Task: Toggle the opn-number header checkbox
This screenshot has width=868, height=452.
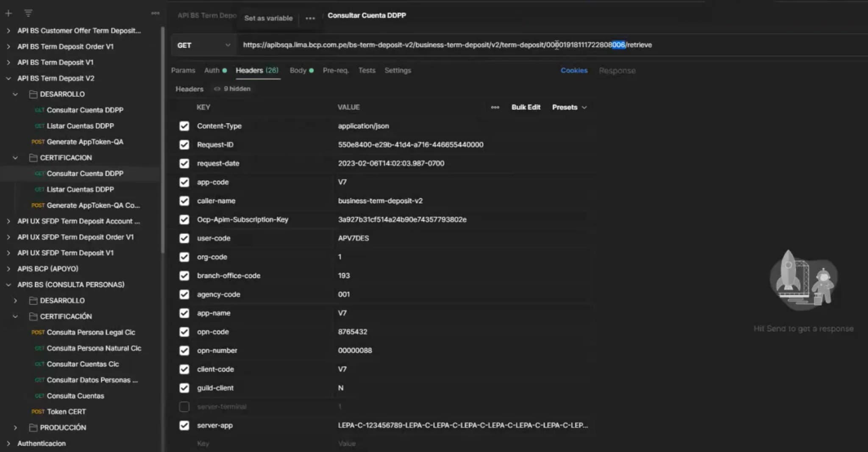Action: click(184, 350)
